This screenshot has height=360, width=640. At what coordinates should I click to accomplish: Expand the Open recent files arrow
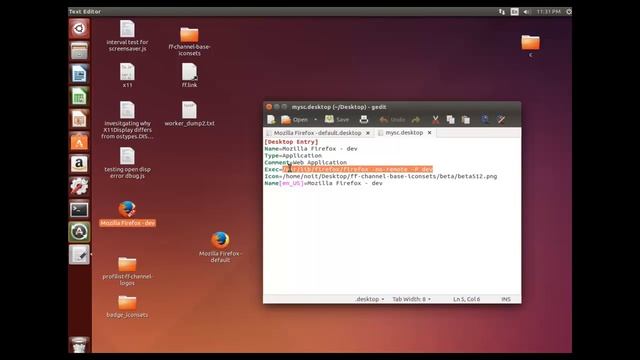(316, 120)
